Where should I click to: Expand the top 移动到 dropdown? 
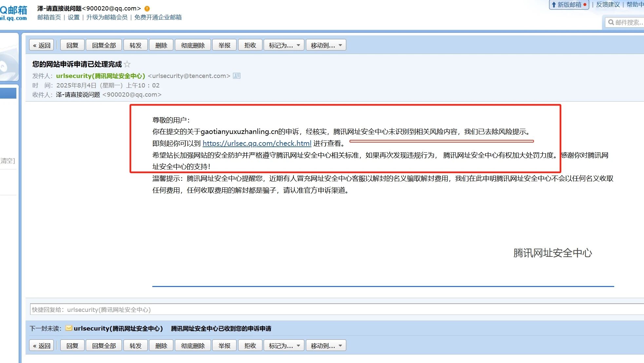326,45
